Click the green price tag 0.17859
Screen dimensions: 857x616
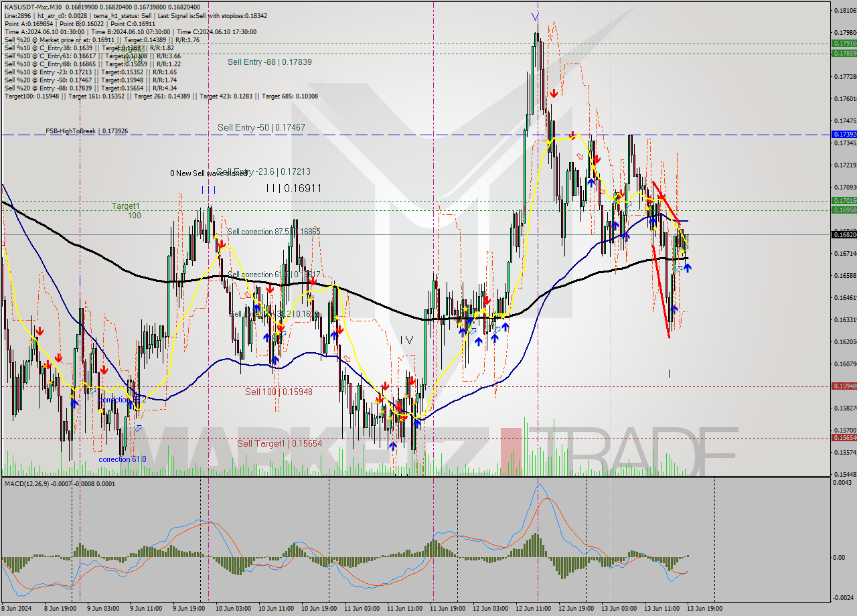(x=844, y=52)
